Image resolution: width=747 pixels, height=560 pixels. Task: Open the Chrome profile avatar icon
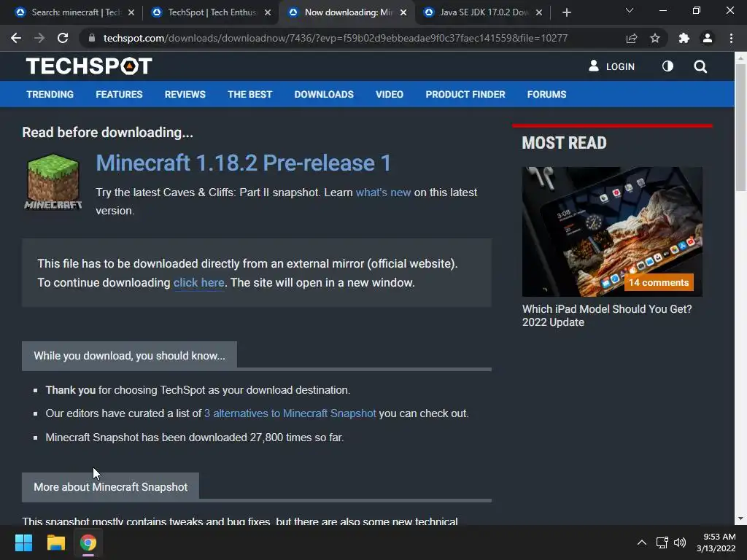tap(708, 38)
